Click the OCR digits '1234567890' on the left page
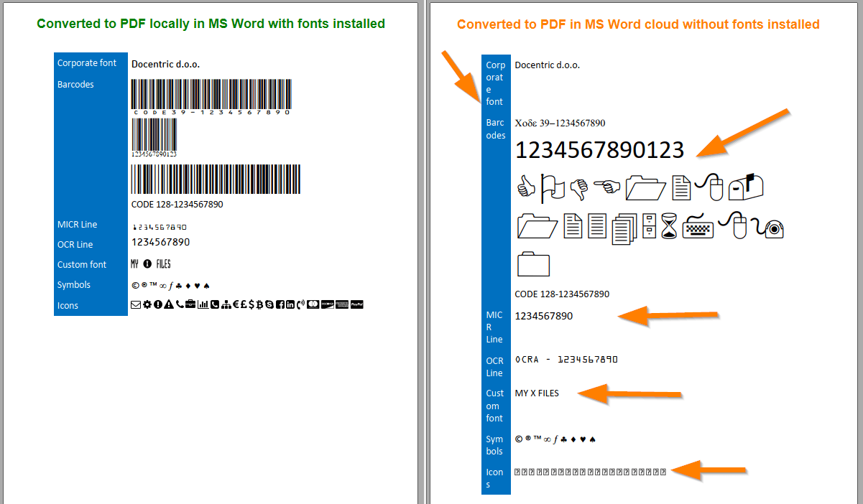The image size is (863, 504). tap(161, 242)
